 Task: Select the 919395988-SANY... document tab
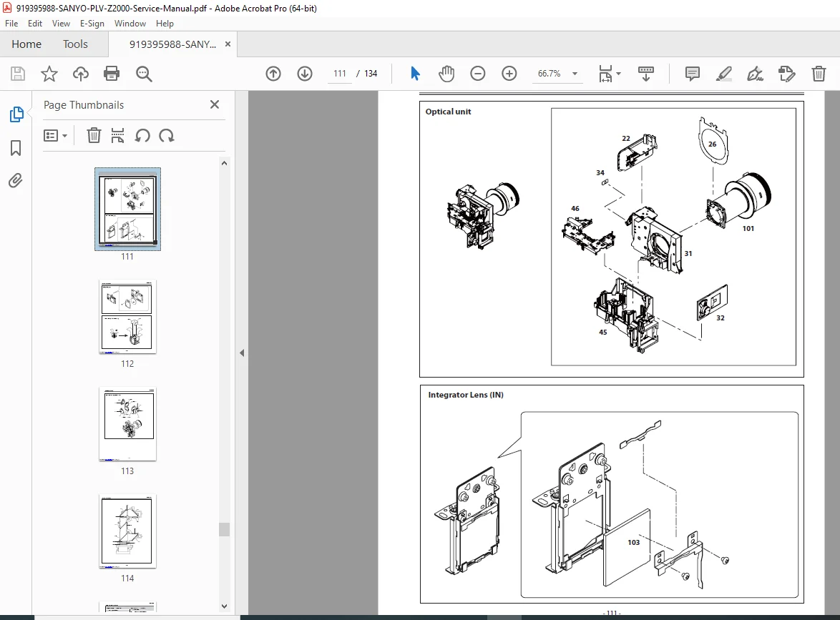point(172,44)
